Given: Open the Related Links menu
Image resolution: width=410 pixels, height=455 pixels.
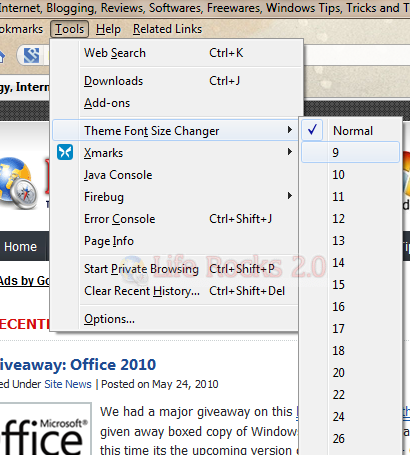Looking at the screenshot, I should click(x=167, y=29).
